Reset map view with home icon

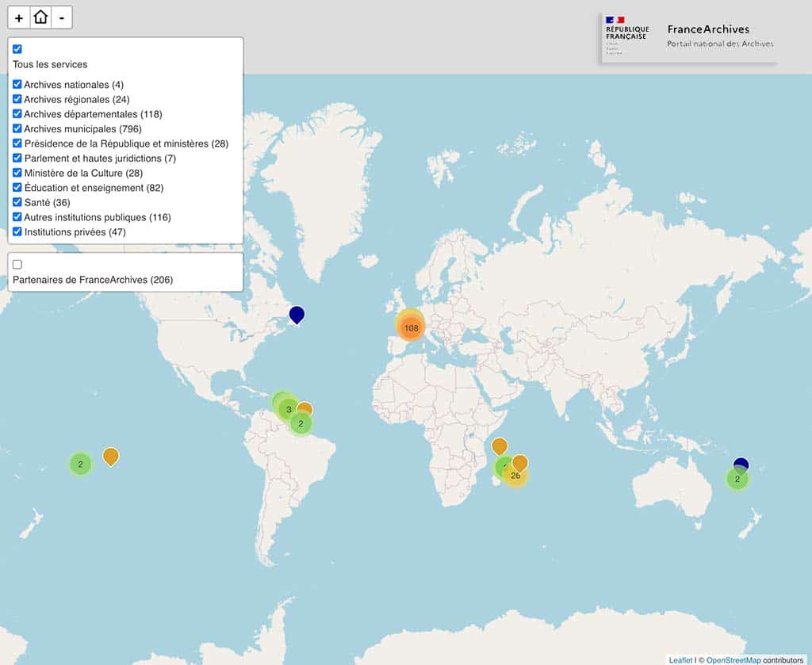40,17
